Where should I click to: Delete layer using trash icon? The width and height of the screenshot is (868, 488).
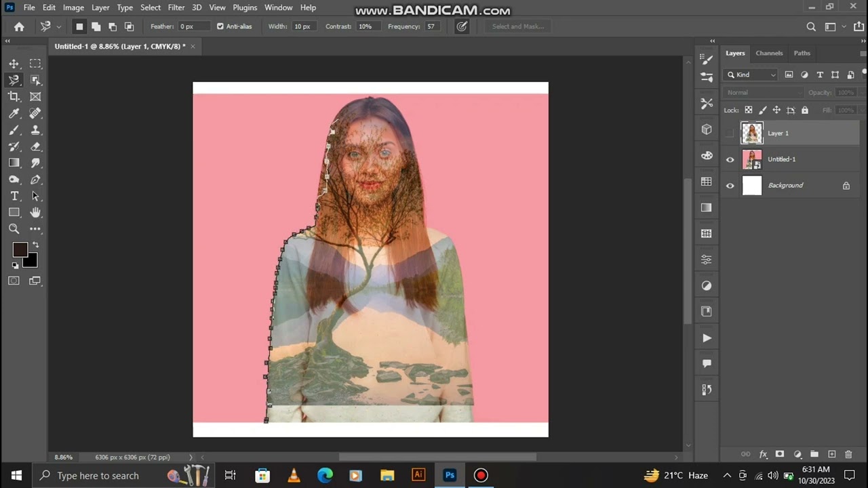point(848,454)
